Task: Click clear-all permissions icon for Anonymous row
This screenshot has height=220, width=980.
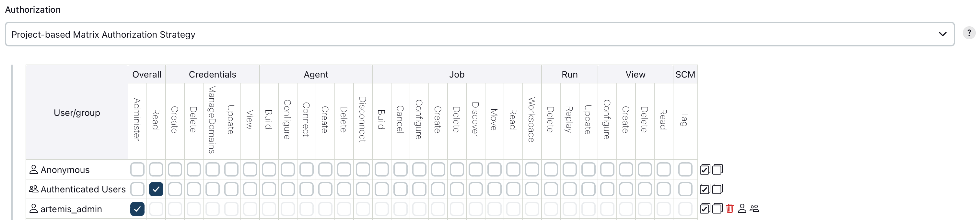Action: point(717,169)
